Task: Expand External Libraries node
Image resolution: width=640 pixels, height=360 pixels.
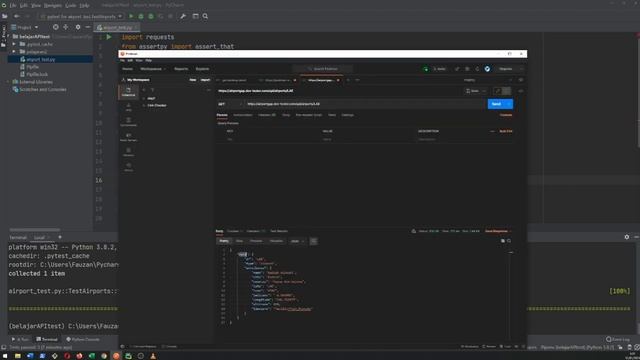Action: (9, 82)
